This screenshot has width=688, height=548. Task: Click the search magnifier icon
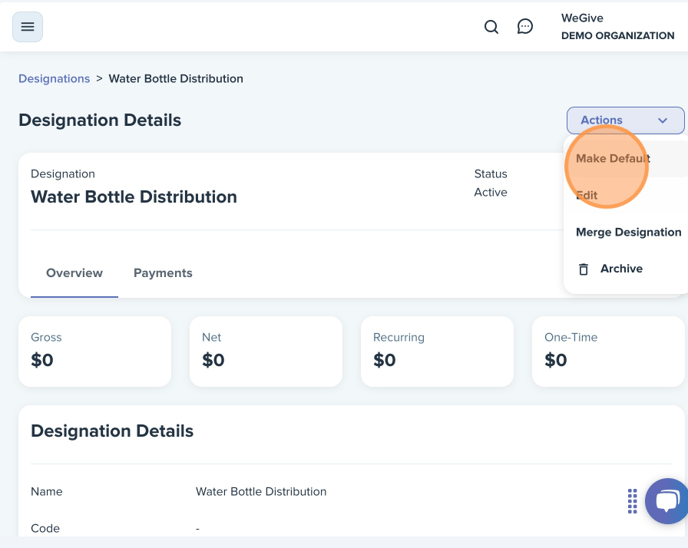[491, 27]
